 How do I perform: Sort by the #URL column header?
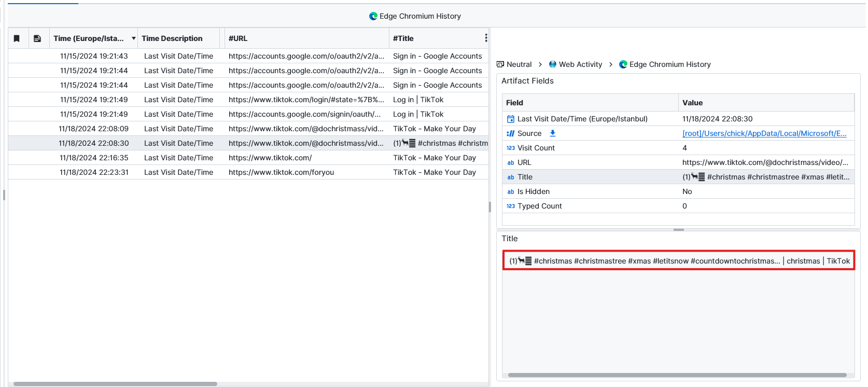(238, 38)
